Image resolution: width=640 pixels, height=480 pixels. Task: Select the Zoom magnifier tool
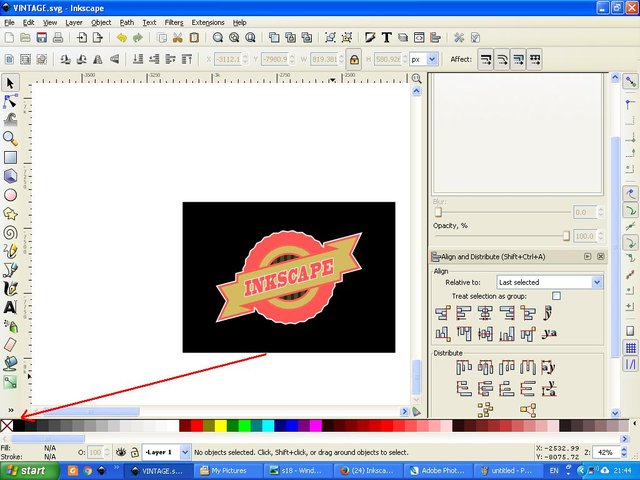(10, 138)
